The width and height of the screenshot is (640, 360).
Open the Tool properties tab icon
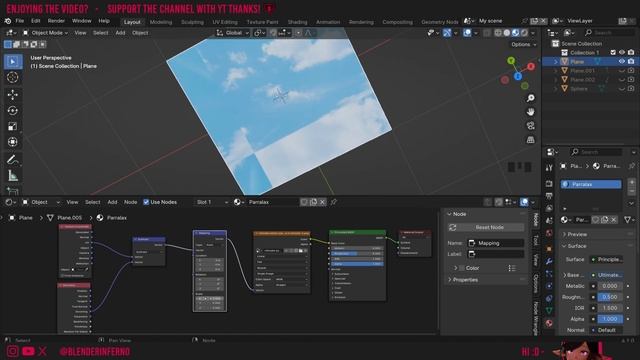549,168
